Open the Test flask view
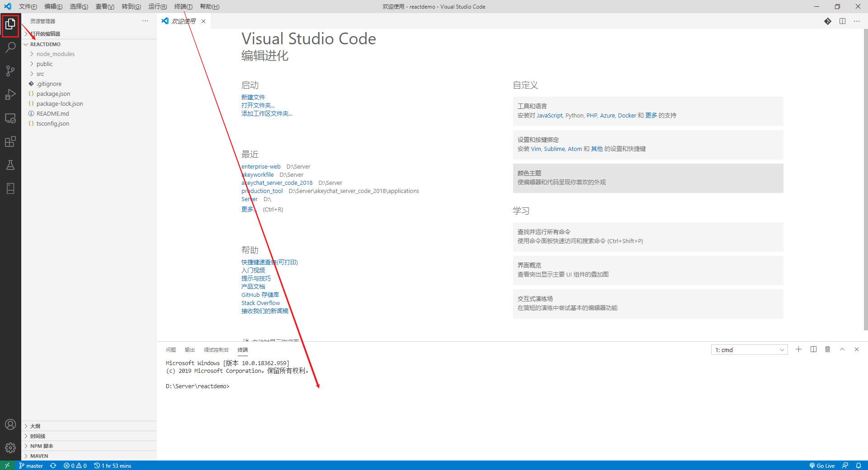 coord(10,165)
